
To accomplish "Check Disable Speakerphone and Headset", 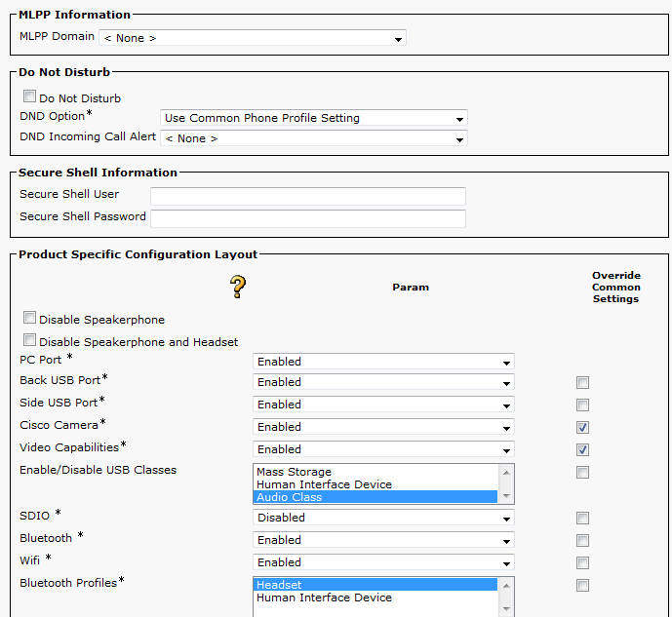I will tap(29, 340).
